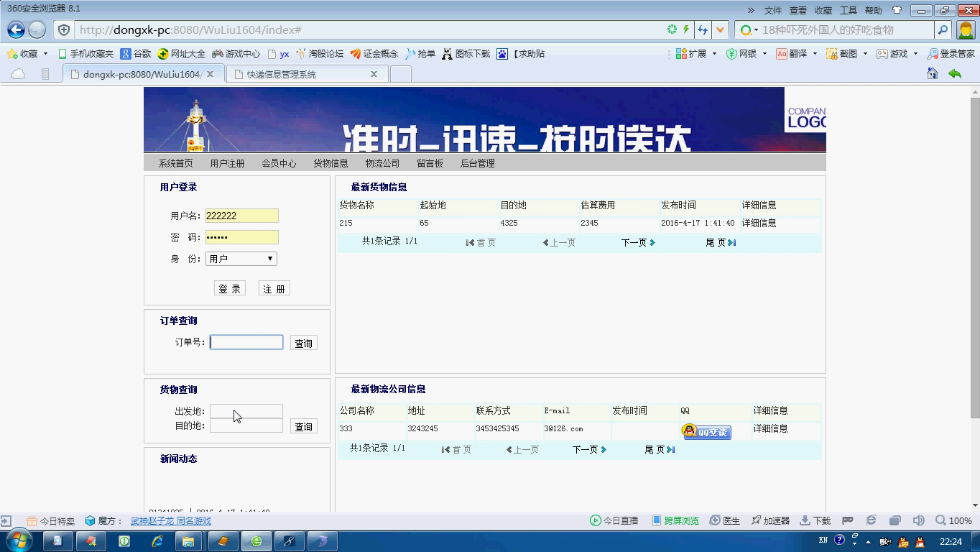Image resolution: width=980 pixels, height=552 pixels.
Task: Open the 网址大全 bookmark
Action: coord(182,54)
